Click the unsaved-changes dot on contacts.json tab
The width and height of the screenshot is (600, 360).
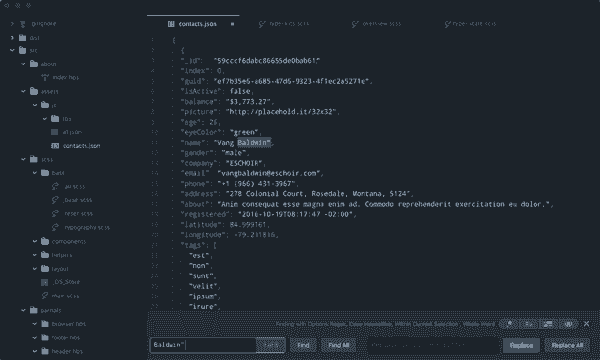point(232,24)
